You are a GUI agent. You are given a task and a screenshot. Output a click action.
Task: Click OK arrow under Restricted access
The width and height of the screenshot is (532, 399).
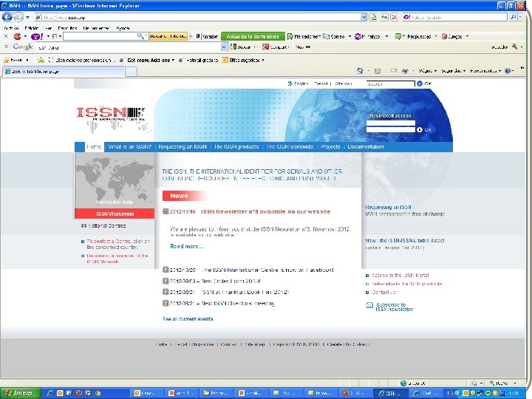[420, 129]
